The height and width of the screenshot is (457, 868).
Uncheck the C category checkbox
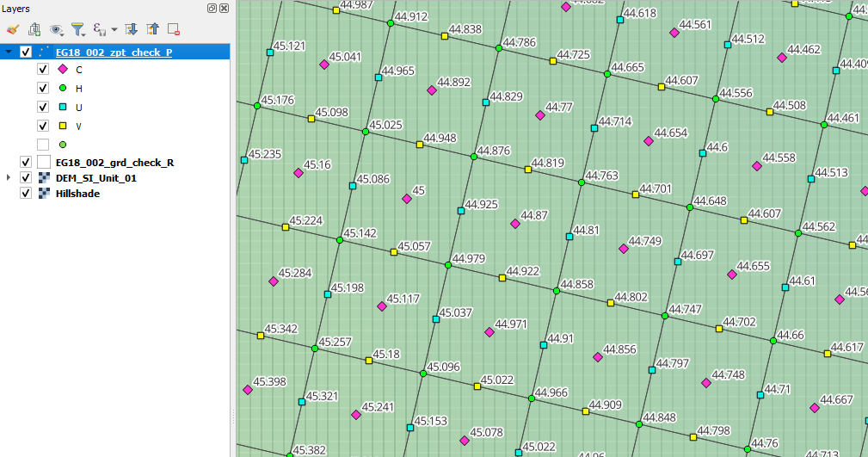(x=43, y=69)
